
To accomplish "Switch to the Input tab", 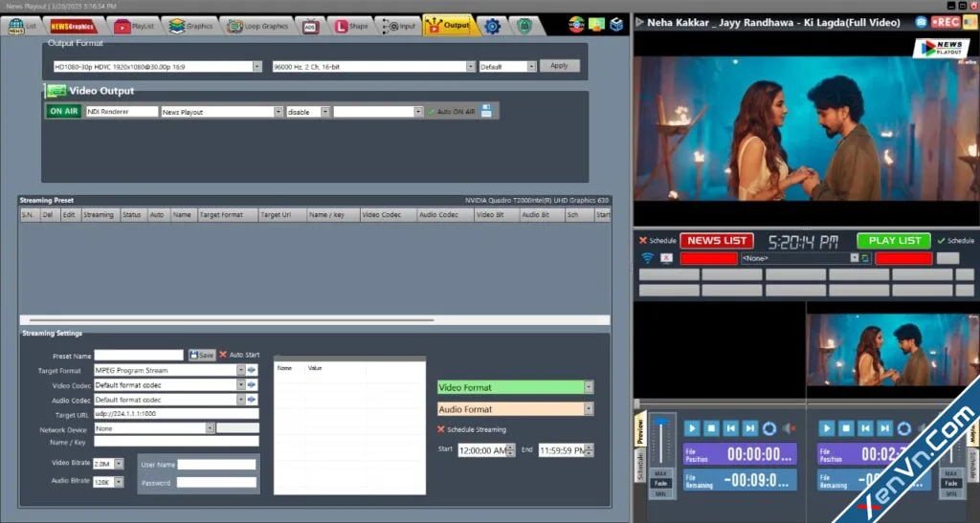I will pos(399,26).
